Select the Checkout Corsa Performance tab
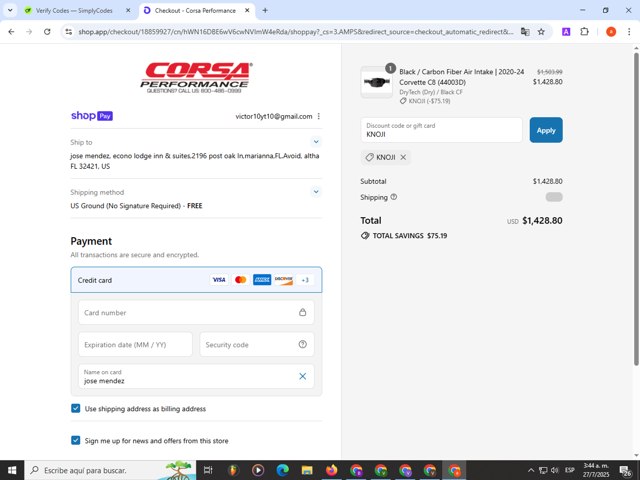Viewport: 640px width, 480px height. [196, 11]
